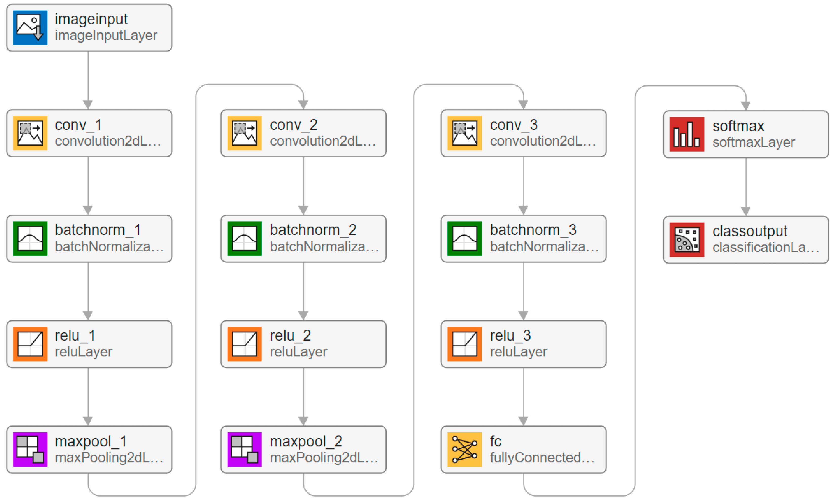Click the conv_1 convolution layer icon

(30, 133)
